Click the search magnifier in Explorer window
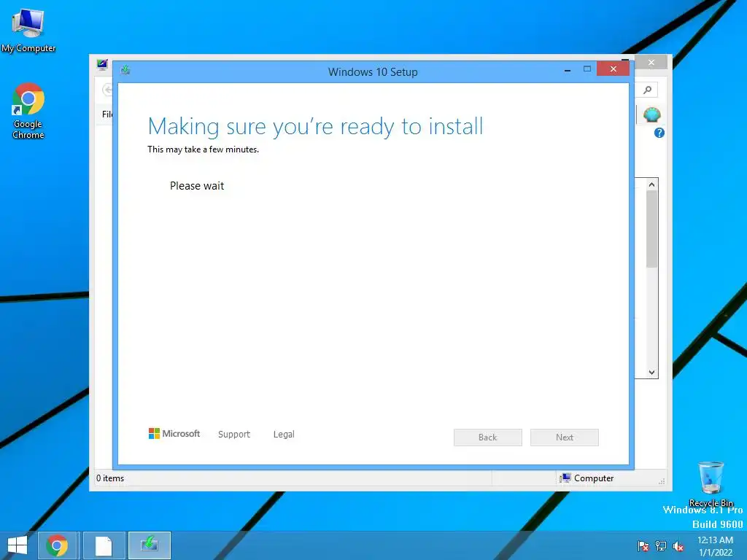 tap(648, 90)
